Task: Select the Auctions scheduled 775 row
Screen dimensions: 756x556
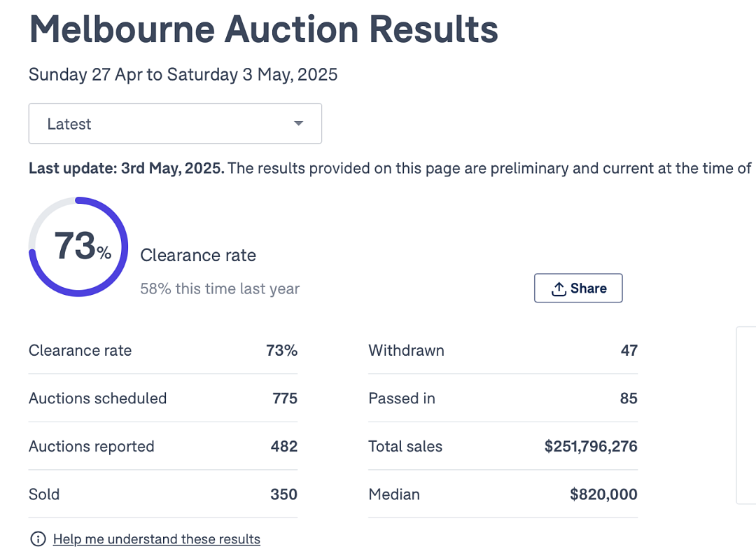Action: coord(163,398)
